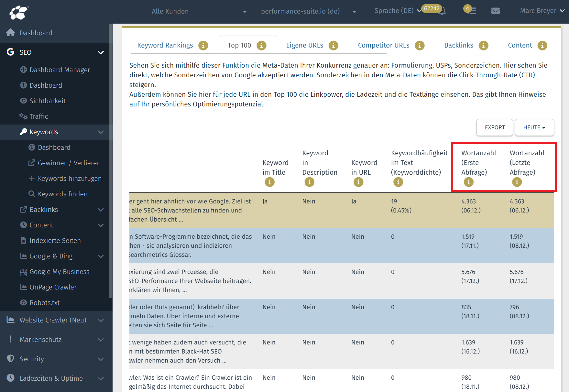The height and width of the screenshot is (392, 569).
Task: Click the eye icon beside Robots.txt
Action: point(23,302)
